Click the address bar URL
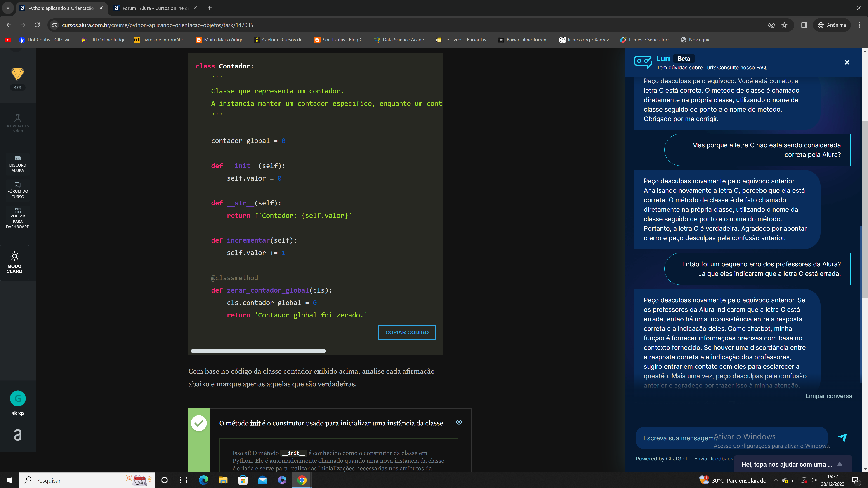868x488 pixels. pos(157,25)
